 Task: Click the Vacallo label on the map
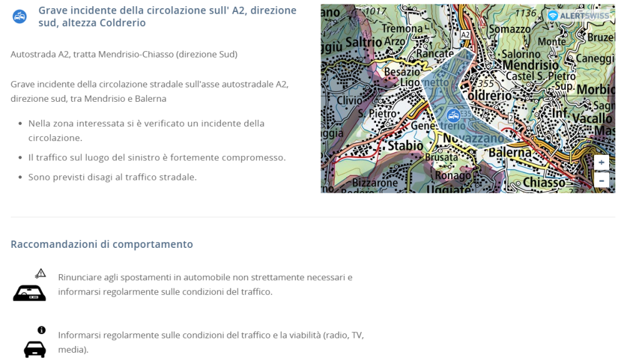point(592,118)
